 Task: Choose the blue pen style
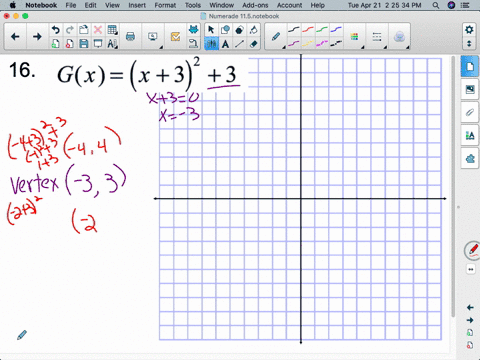click(336, 30)
